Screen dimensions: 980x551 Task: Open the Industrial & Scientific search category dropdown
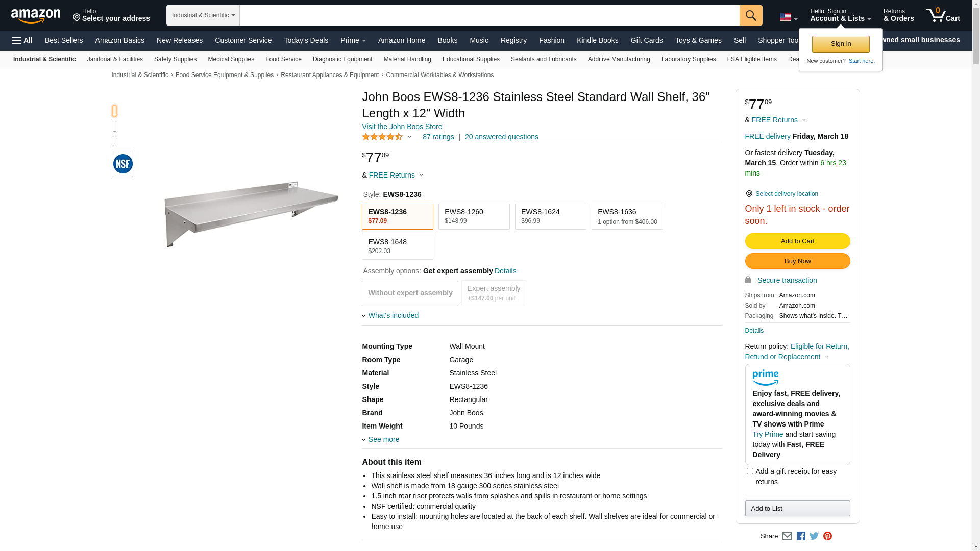[x=203, y=15]
